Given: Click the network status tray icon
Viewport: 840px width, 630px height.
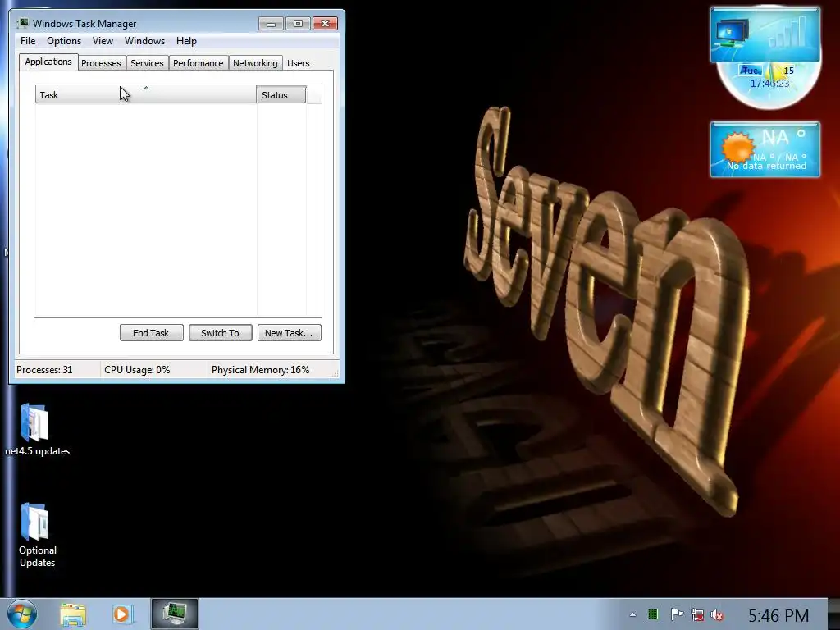Looking at the screenshot, I should 697,614.
